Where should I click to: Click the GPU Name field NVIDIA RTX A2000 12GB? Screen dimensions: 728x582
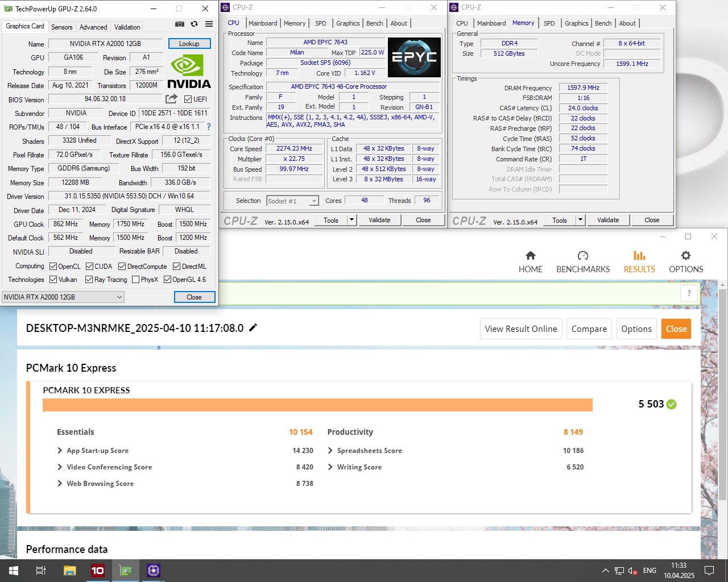pyautogui.click(x=105, y=44)
